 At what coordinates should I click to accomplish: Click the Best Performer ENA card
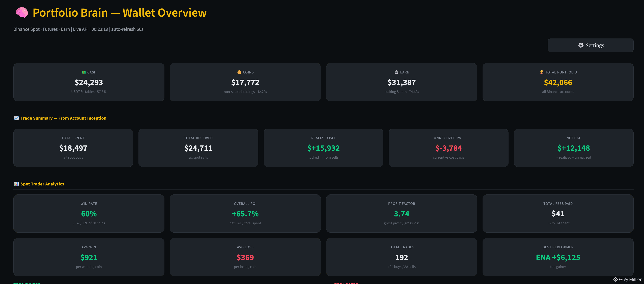pos(558,257)
